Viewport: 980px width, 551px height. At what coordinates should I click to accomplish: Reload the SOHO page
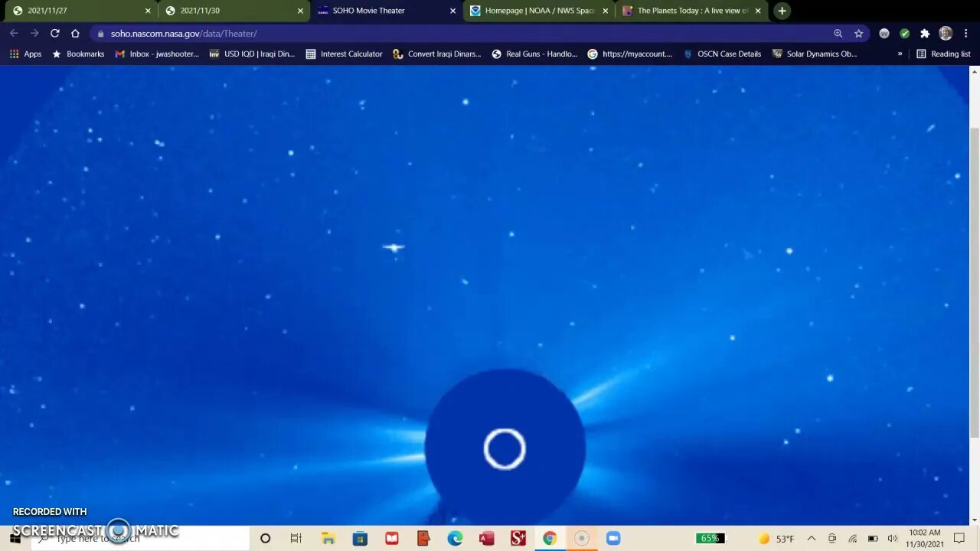click(x=54, y=34)
